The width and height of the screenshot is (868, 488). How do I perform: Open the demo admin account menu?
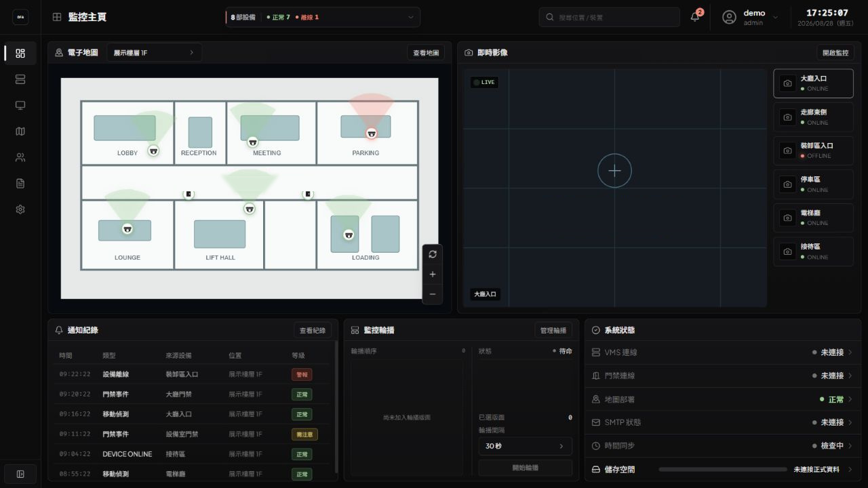click(750, 18)
